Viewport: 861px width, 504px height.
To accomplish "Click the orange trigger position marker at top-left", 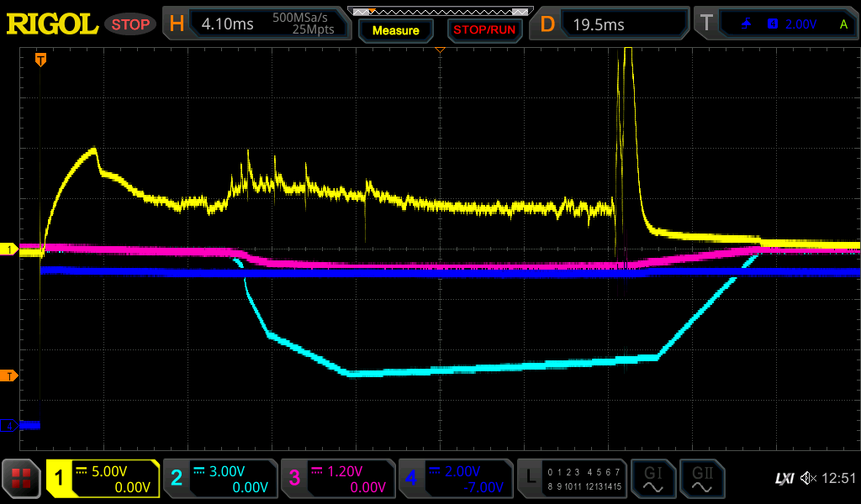I will click(40, 60).
